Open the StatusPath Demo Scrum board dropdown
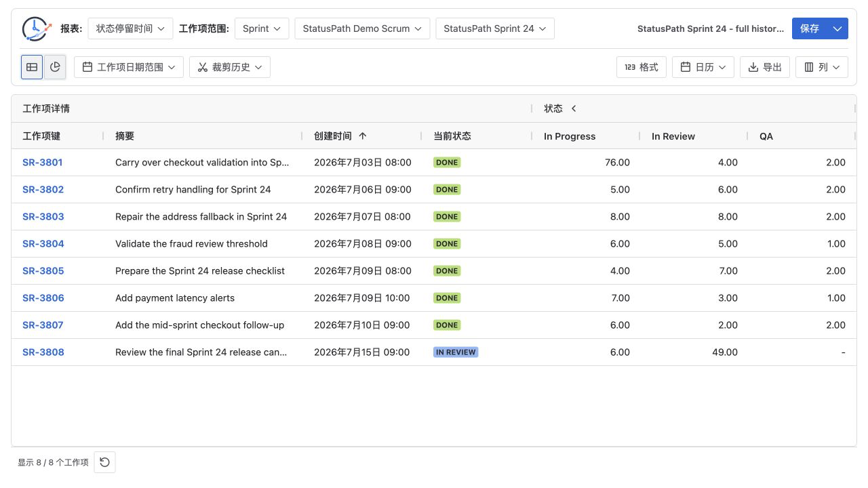 362,28
